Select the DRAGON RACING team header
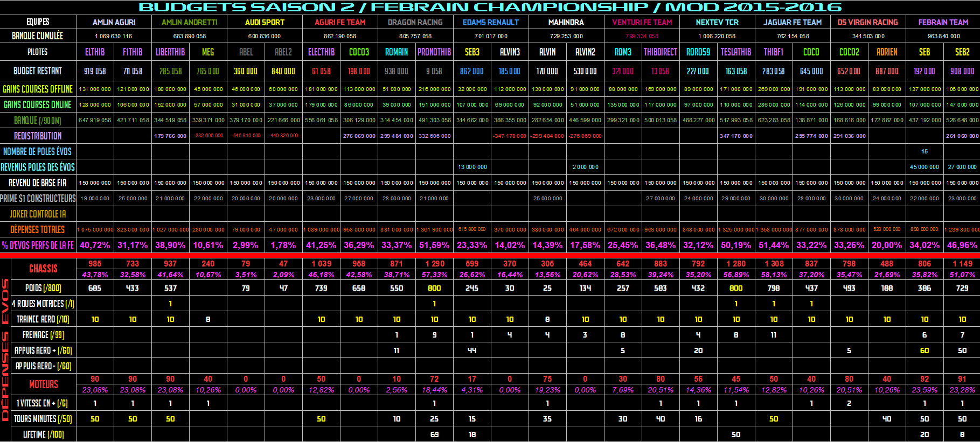Viewport: 980px width, 442px height. pyautogui.click(x=415, y=22)
